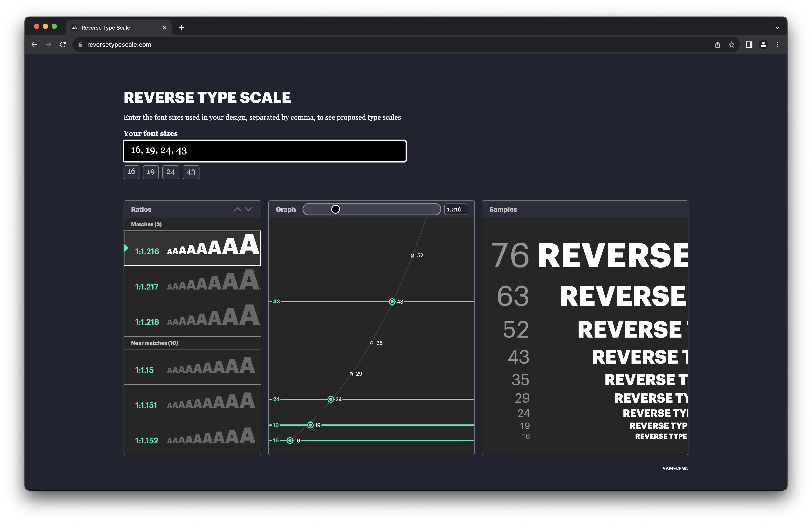Click the REVERSE TYPE SCALE heading
The image size is (812, 523).
207,97
